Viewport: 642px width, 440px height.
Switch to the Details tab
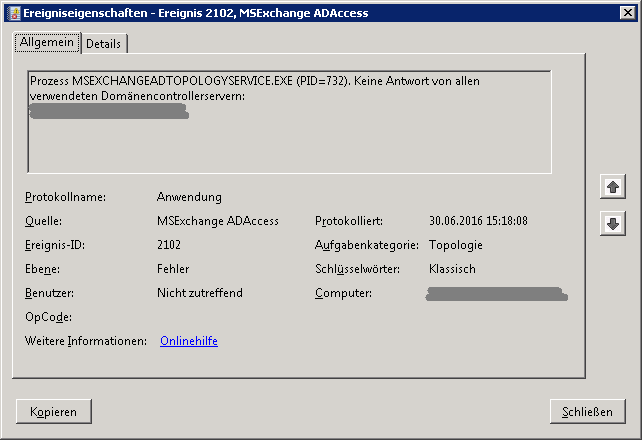[x=104, y=43]
